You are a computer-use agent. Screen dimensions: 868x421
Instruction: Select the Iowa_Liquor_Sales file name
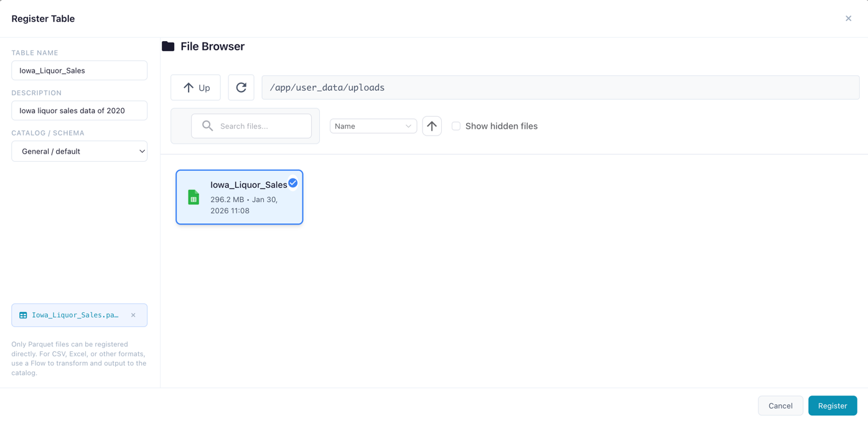(248, 185)
